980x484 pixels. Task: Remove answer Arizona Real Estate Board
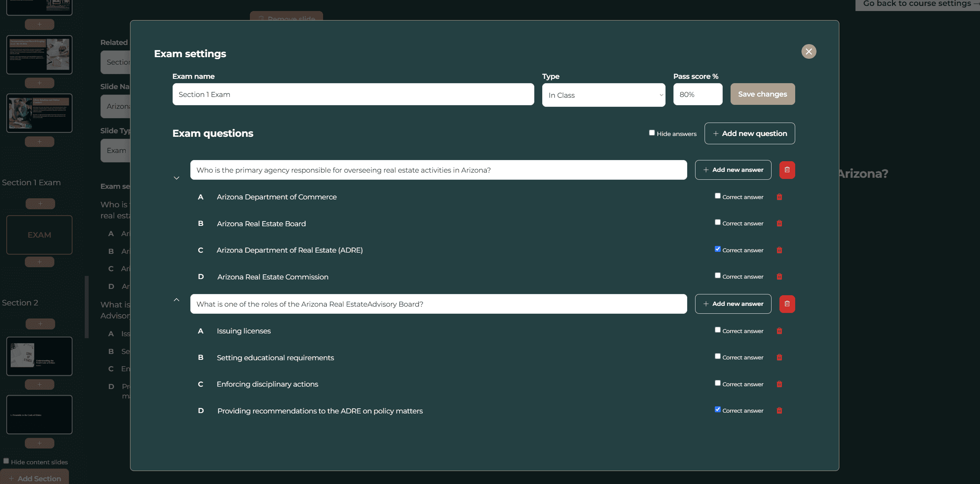pos(779,223)
